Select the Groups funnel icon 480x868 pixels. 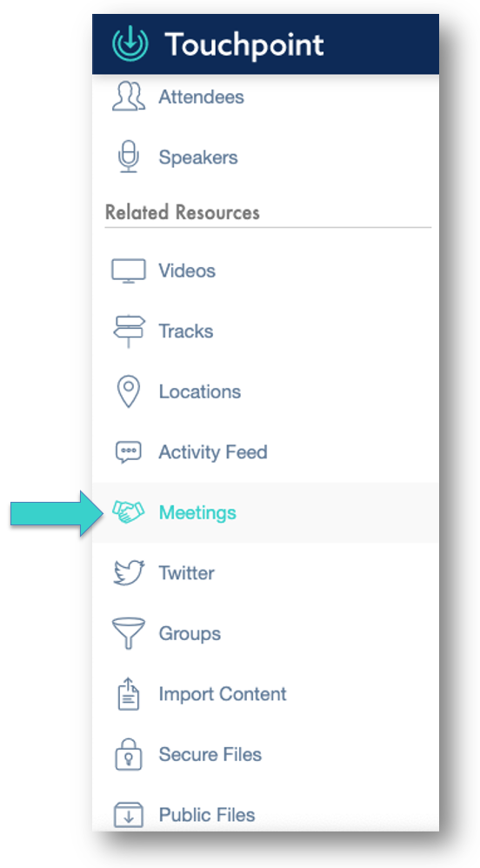129,633
